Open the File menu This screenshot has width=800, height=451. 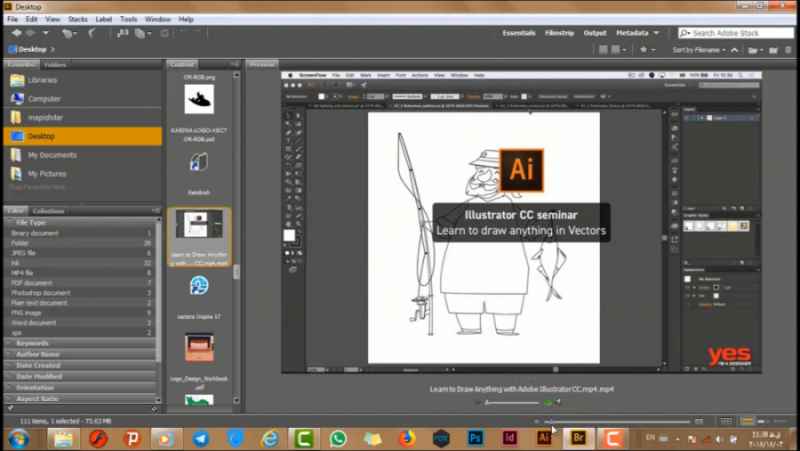pyautogui.click(x=13, y=19)
